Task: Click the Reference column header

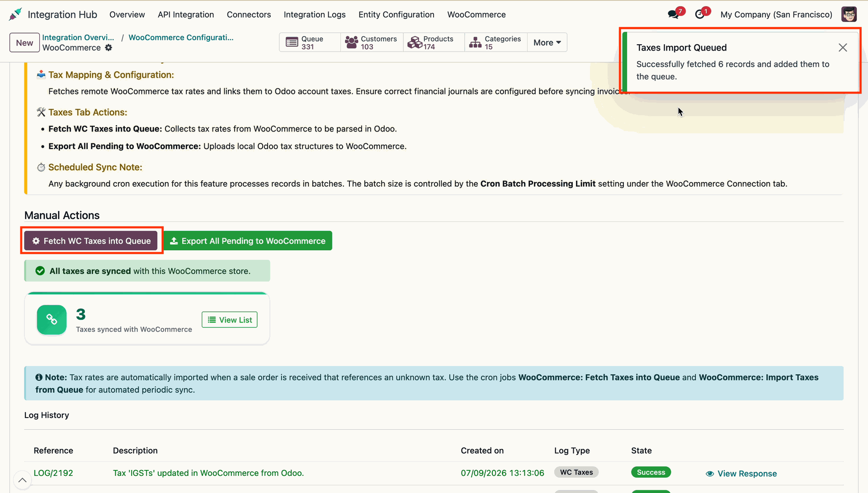Action: tap(53, 451)
